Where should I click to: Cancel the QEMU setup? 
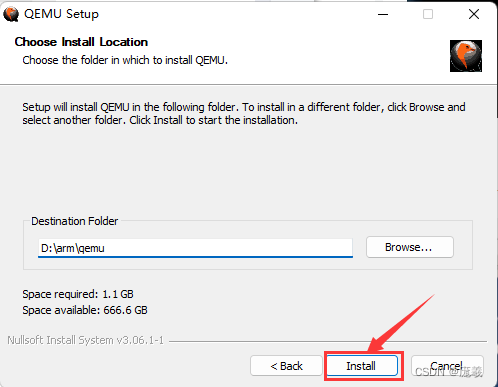[x=447, y=366]
